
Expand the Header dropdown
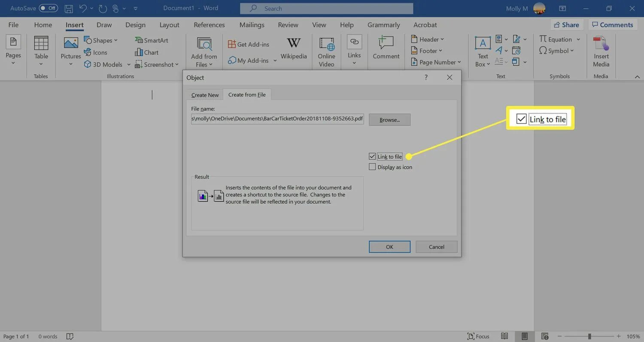(442, 39)
